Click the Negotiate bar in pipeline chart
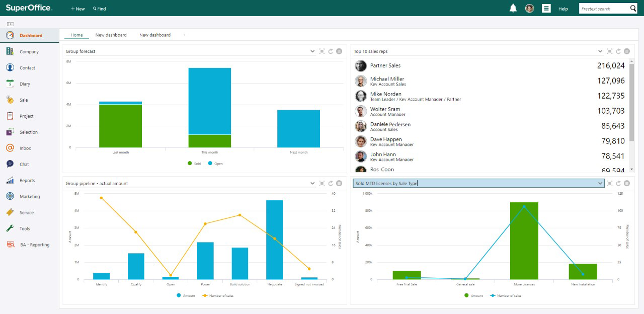The image size is (644, 314). (274, 240)
